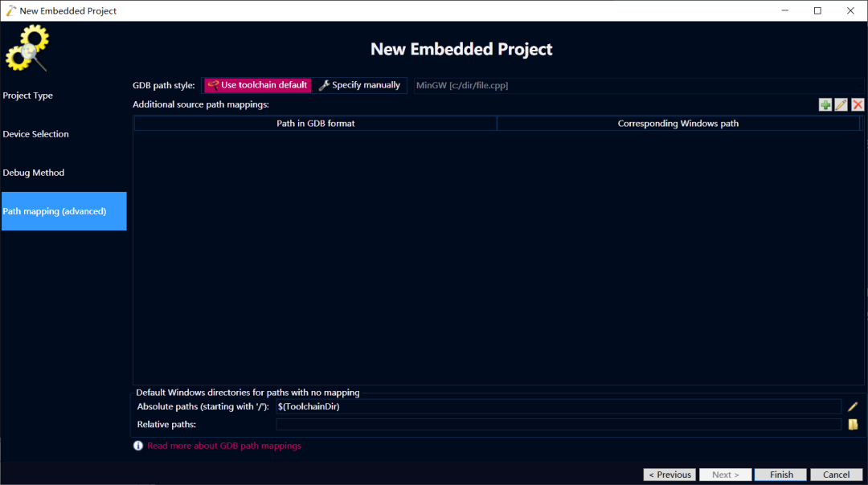Go to the Debug Method step

(x=63, y=173)
